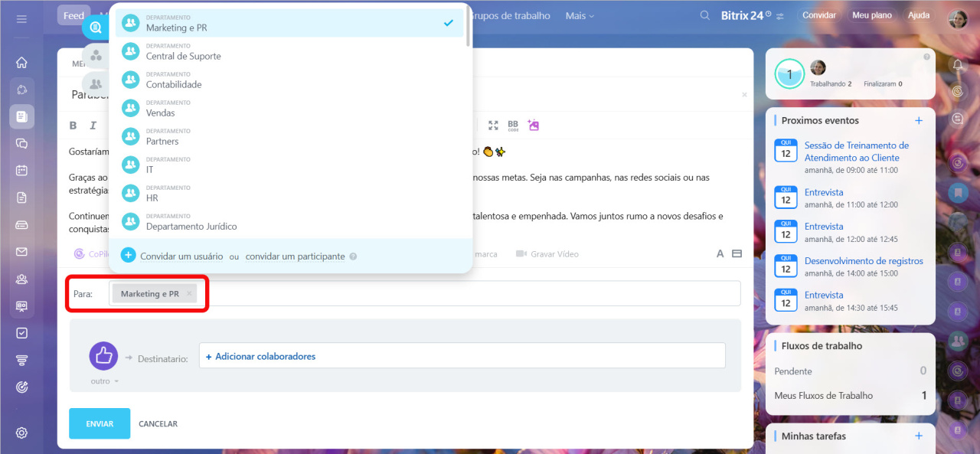This screenshot has width=980, height=454.
Task: Open the Feed tab
Action: click(x=73, y=15)
